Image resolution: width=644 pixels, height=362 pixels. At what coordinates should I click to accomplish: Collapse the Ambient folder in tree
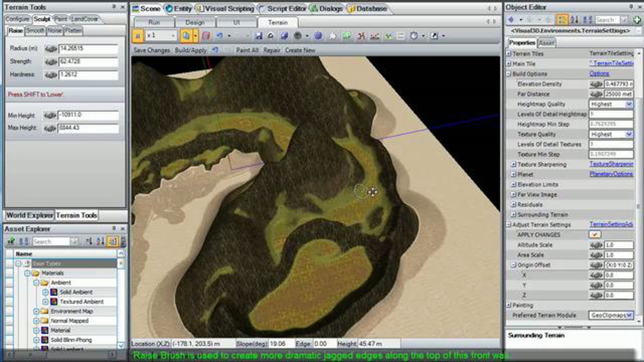pyautogui.click(x=36, y=283)
